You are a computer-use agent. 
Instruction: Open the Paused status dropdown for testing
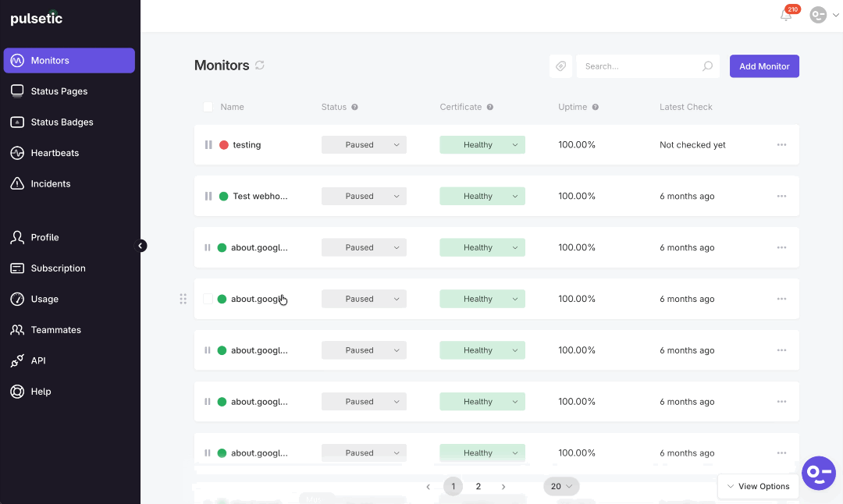364,144
